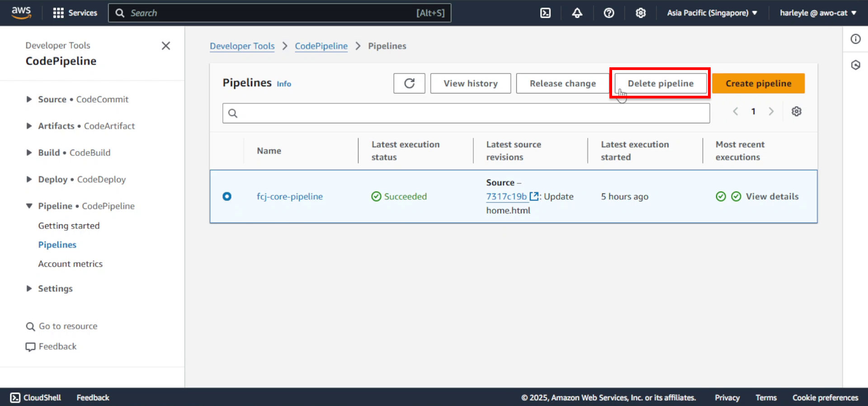Viewport: 868px width, 406px height.
Task: Open Privacy link in footer
Action: 727,397
